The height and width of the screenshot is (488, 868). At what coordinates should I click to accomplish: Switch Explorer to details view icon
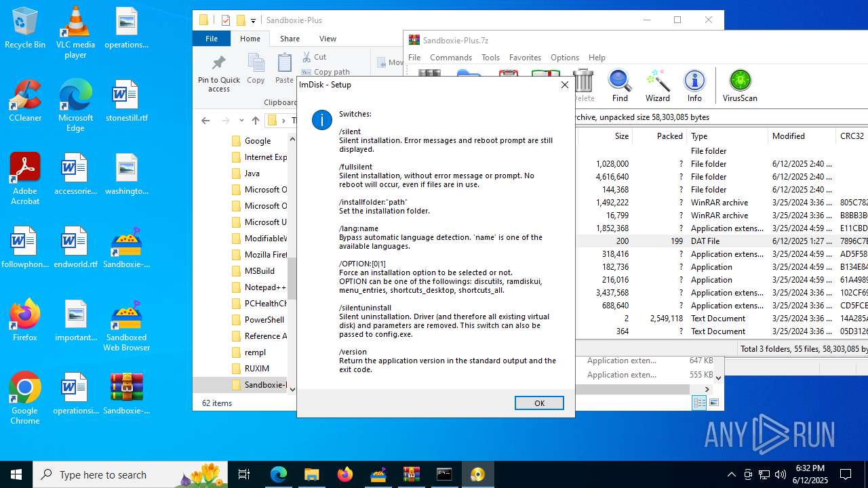tap(699, 403)
